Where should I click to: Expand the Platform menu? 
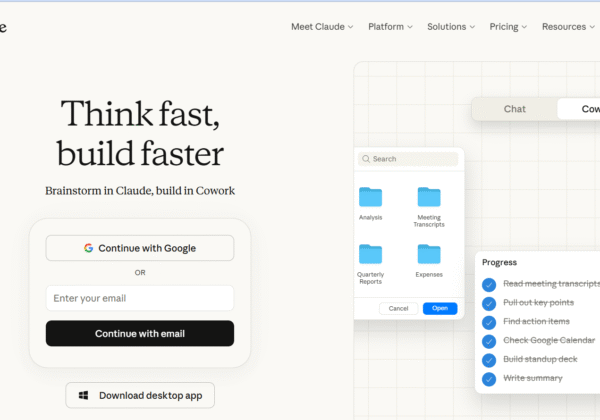(x=390, y=27)
